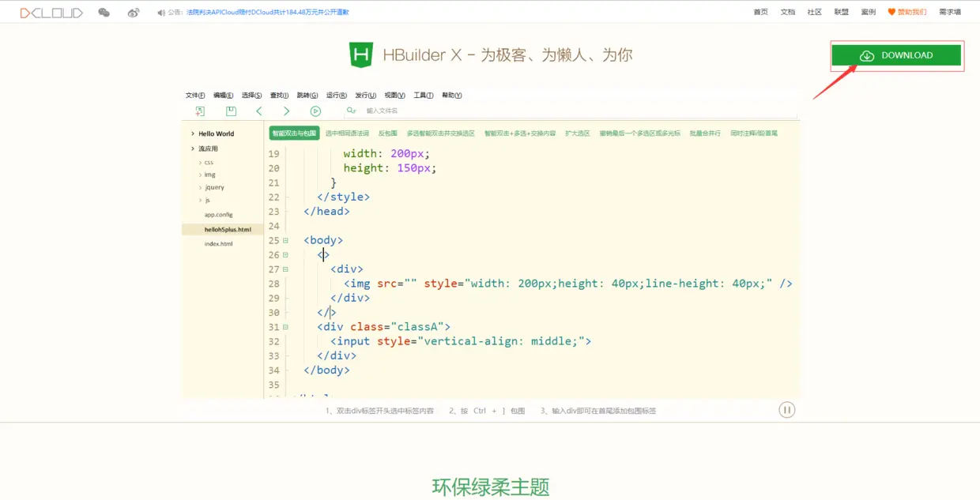
Task: Open the 社区 nav link
Action: point(814,12)
